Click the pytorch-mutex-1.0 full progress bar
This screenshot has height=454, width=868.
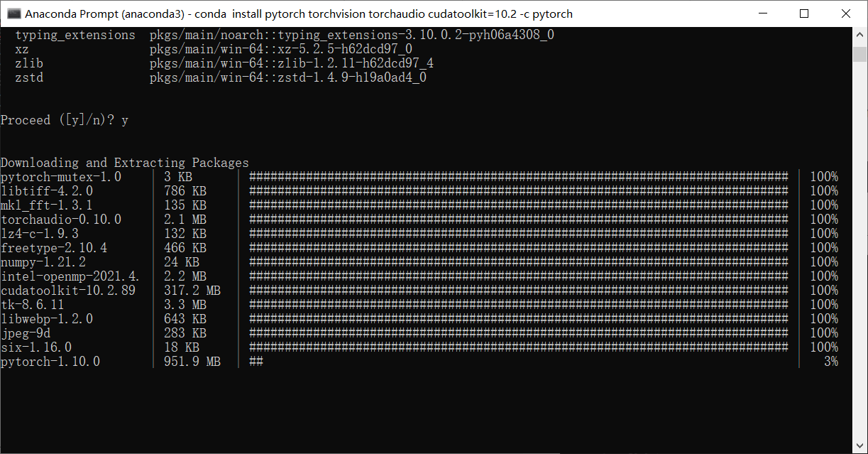pos(519,177)
